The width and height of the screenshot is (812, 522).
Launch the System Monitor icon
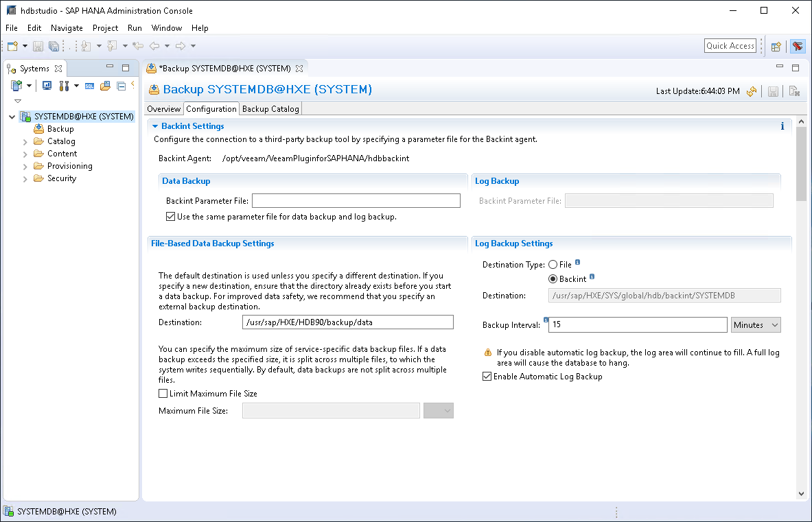click(47, 85)
